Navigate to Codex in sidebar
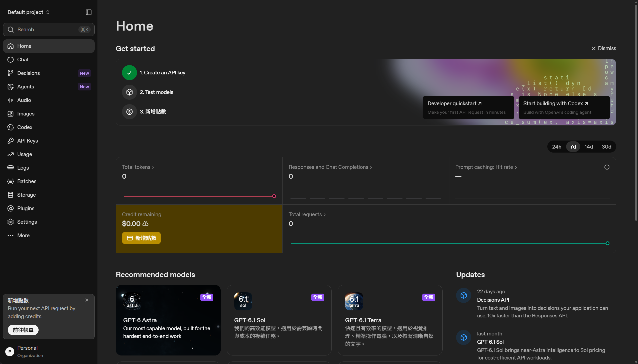Viewport: 638px width, 364px height. click(x=49, y=127)
